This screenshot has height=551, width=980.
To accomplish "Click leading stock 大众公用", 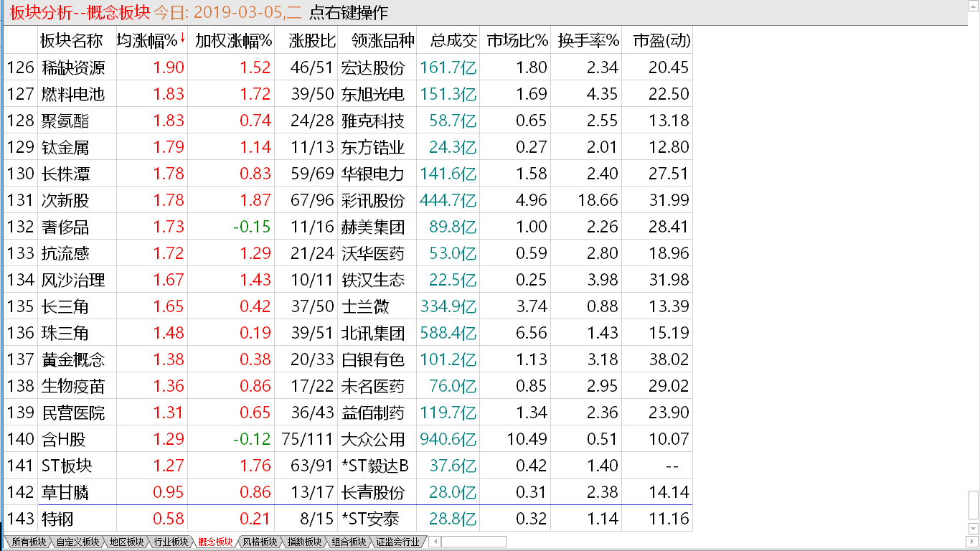I will point(373,439).
